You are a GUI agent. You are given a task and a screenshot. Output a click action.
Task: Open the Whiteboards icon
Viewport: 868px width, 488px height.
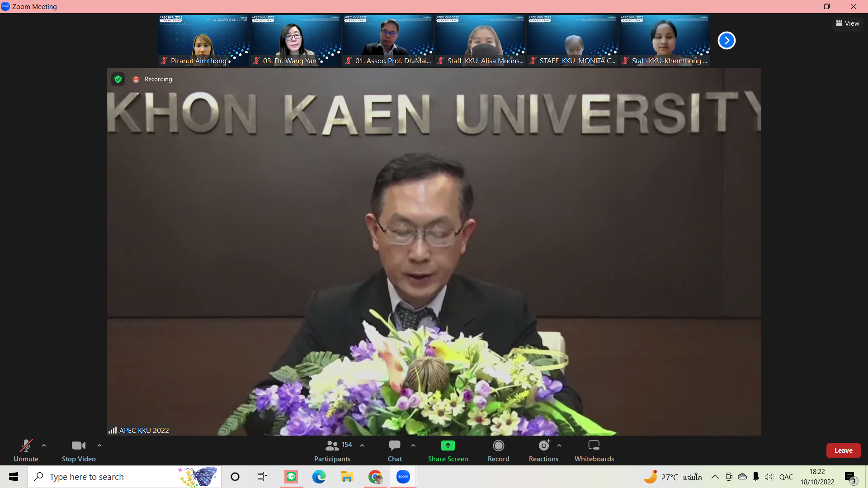594,446
